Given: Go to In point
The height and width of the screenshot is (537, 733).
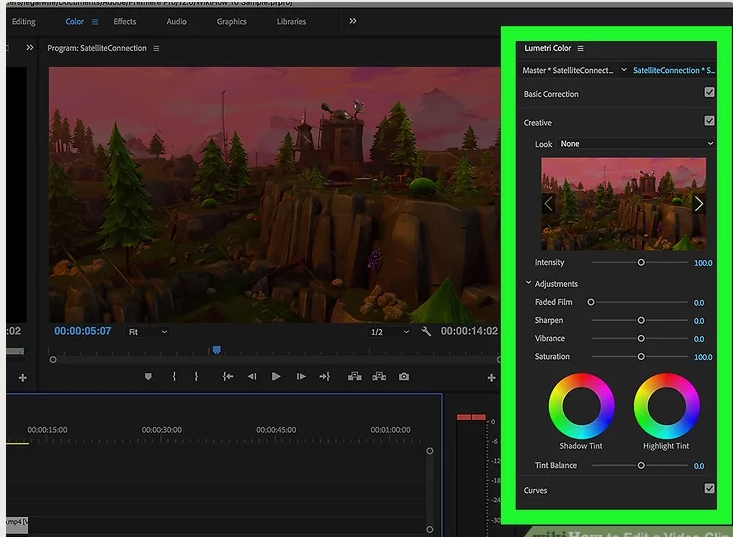Looking at the screenshot, I should pyautogui.click(x=228, y=377).
